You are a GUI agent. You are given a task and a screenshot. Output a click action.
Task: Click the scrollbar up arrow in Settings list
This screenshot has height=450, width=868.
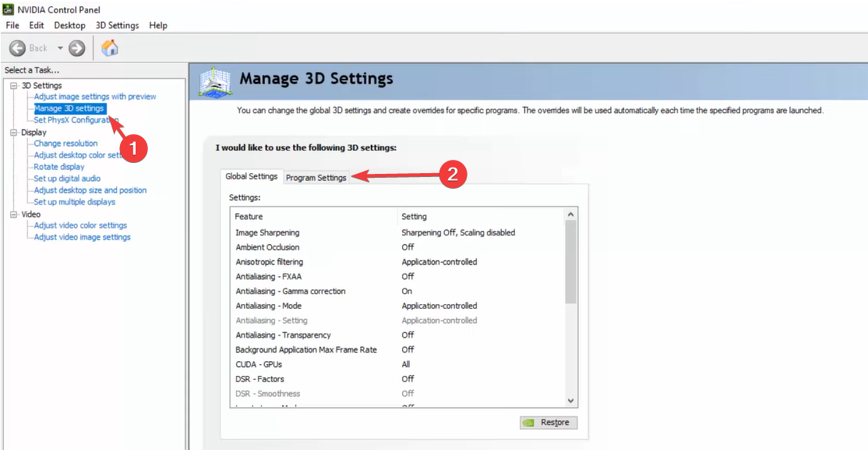tap(571, 214)
